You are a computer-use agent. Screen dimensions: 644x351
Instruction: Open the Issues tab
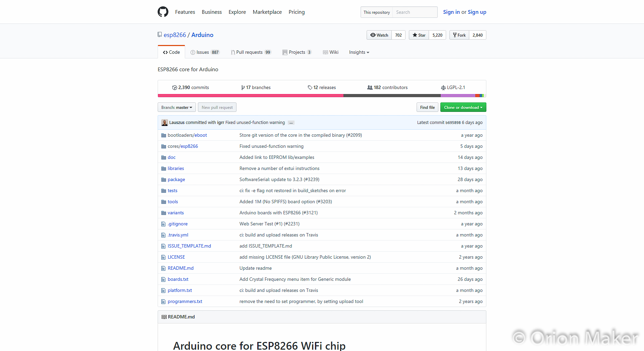click(205, 52)
